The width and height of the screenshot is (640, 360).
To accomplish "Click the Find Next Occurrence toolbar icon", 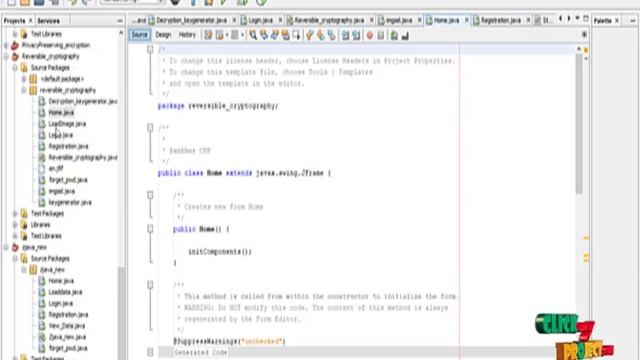I will (x=275, y=36).
